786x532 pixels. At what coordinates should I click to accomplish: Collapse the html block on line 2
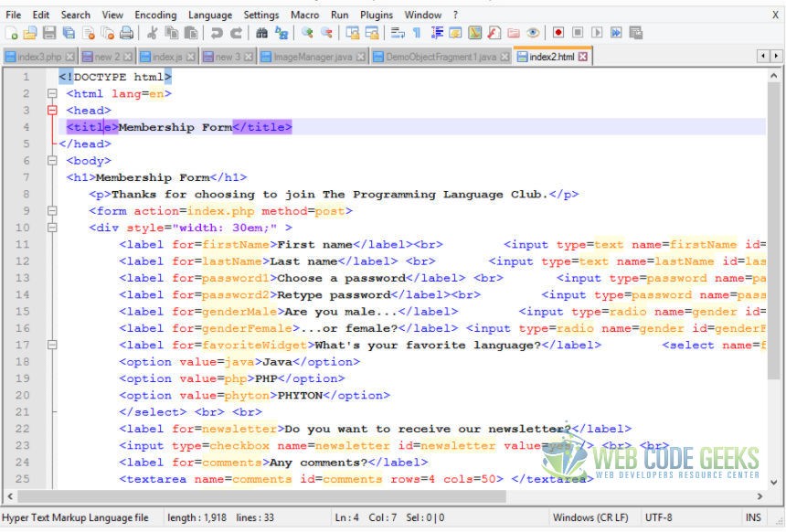click(52, 93)
